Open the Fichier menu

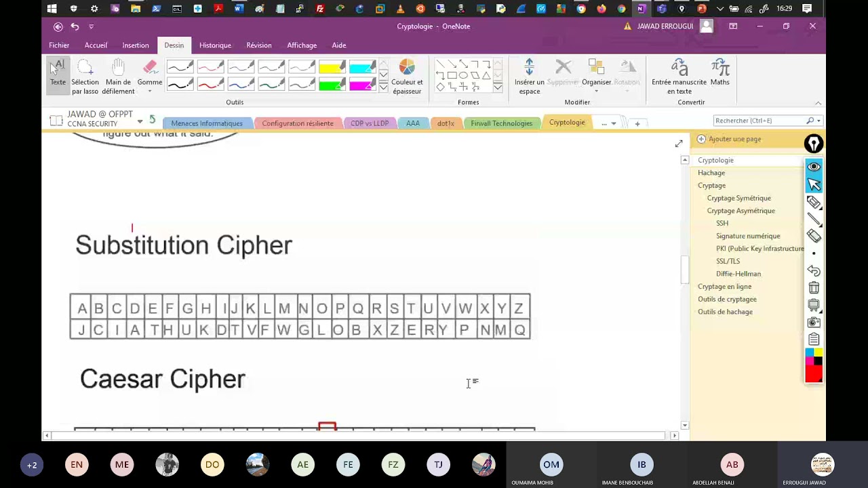59,45
